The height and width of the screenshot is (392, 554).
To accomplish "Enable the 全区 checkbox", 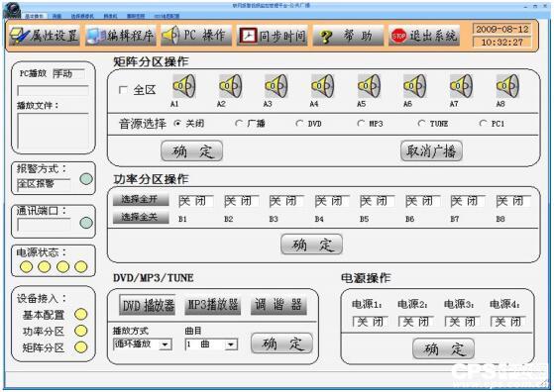I will 123,90.
